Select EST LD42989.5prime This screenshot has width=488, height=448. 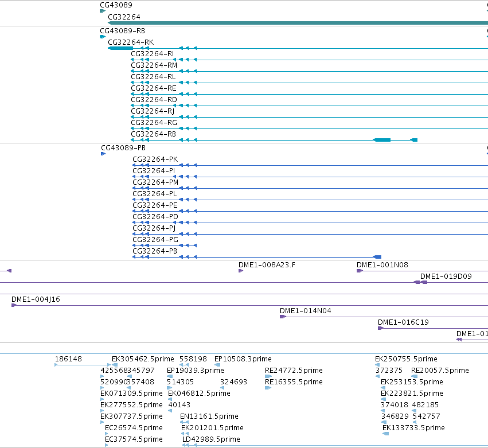[x=211, y=440]
